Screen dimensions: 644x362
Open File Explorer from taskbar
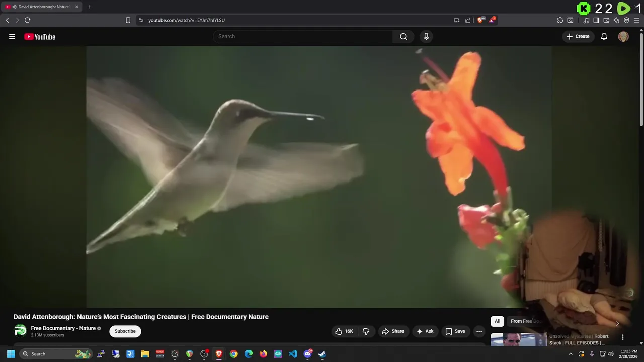pos(145,354)
